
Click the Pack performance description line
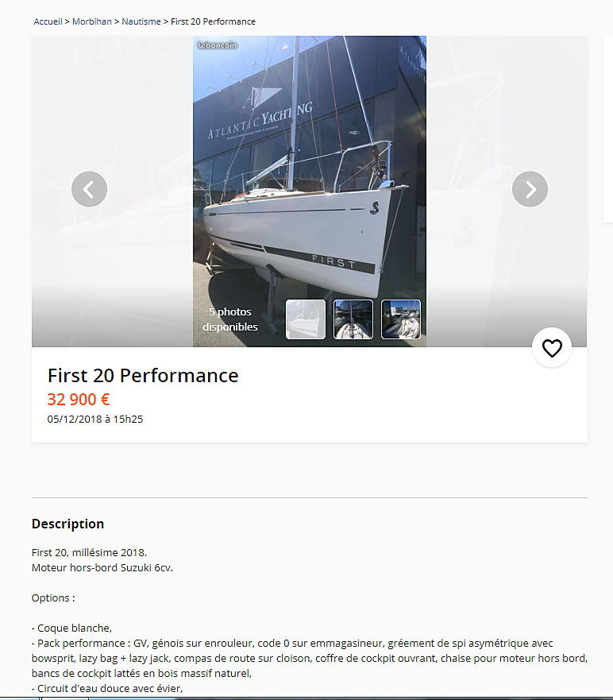coord(309,658)
